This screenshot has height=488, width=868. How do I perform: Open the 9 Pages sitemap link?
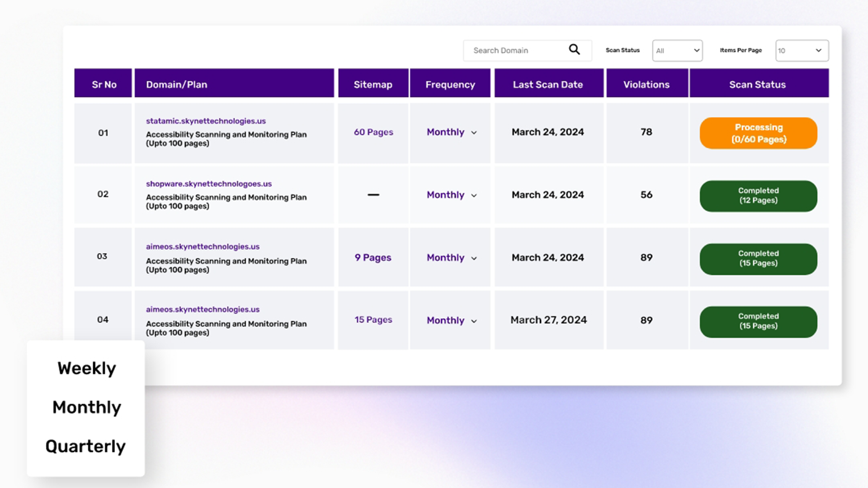pyautogui.click(x=373, y=258)
